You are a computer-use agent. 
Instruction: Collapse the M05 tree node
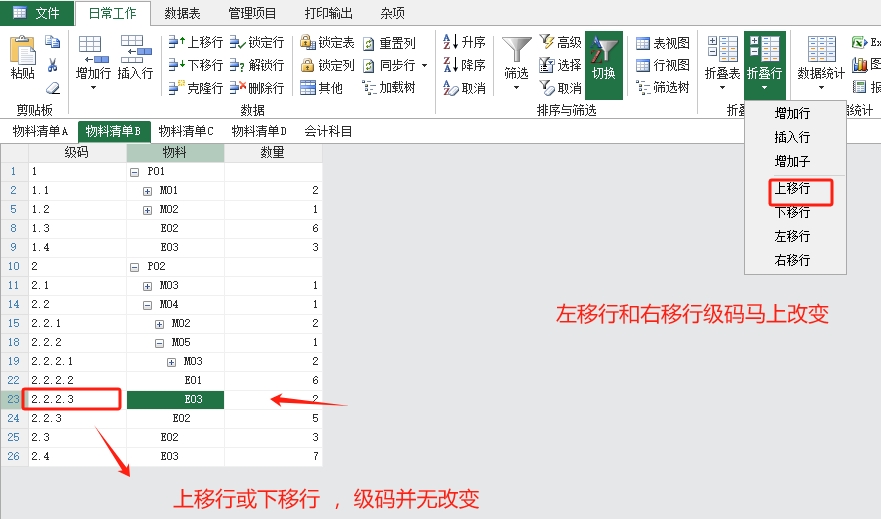159,343
